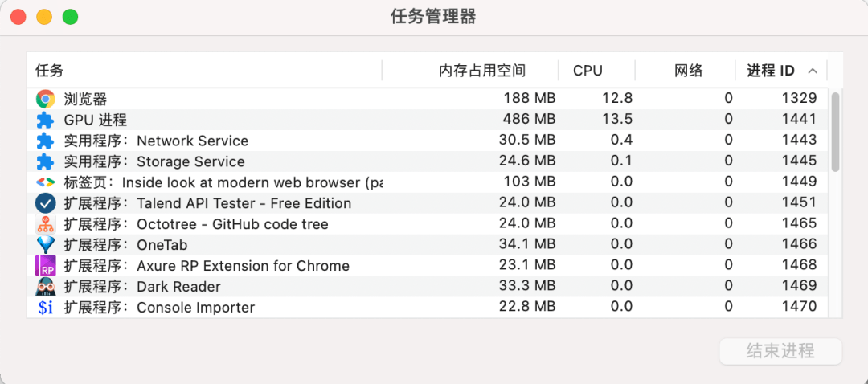
Task: Select the Network Service utility row
Action: coord(428,141)
